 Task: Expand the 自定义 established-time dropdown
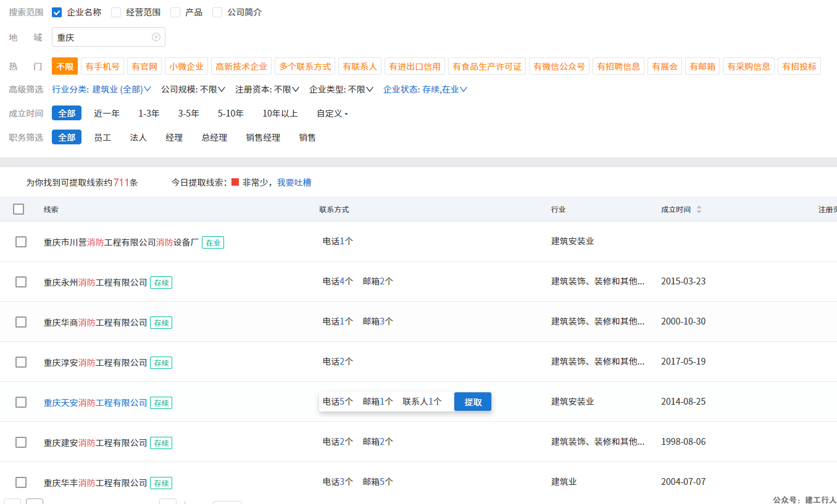tap(332, 114)
